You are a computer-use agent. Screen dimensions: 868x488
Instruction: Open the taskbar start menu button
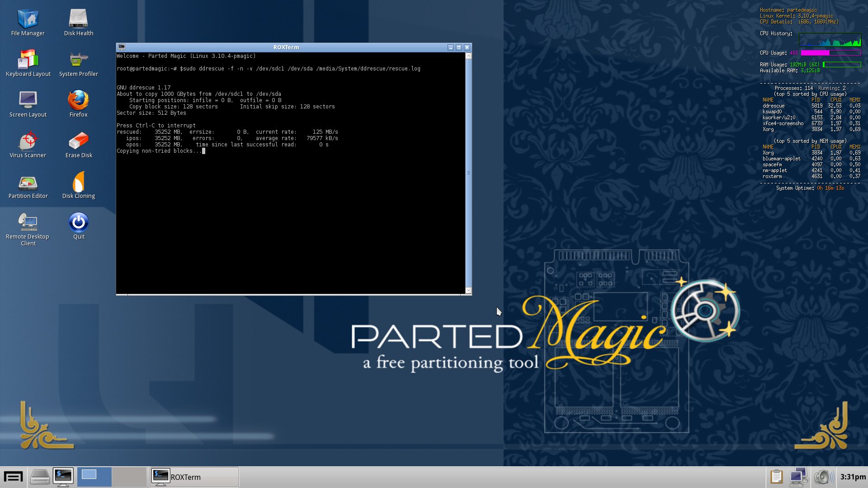coord(13,477)
